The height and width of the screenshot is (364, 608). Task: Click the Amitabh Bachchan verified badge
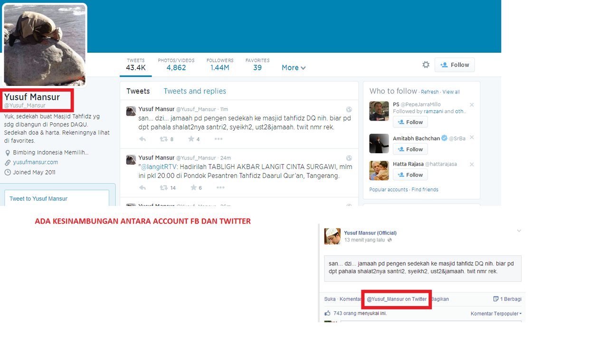click(x=445, y=138)
